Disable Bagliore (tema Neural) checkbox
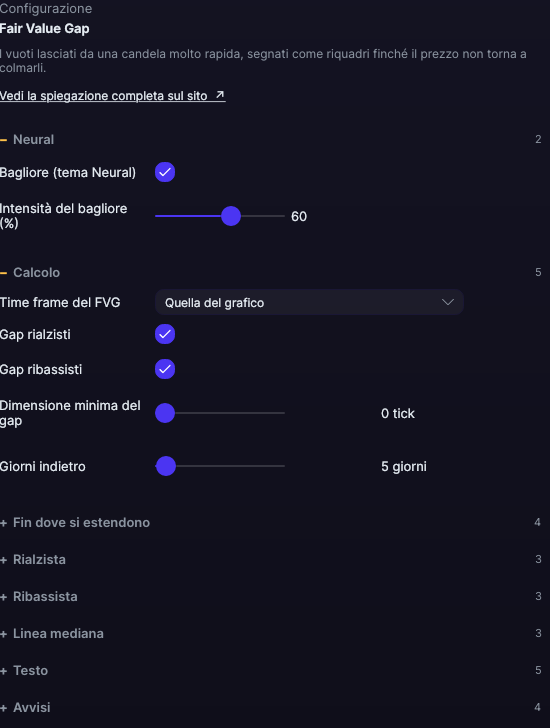Image resolution: width=550 pixels, height=728 pixels. (x=165, y=172)
